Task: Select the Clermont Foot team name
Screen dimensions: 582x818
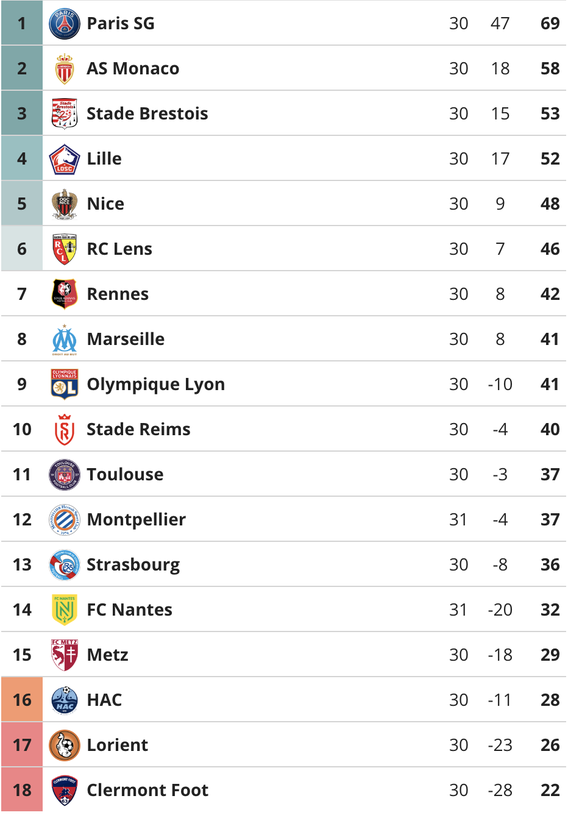Action: point(148,790)
